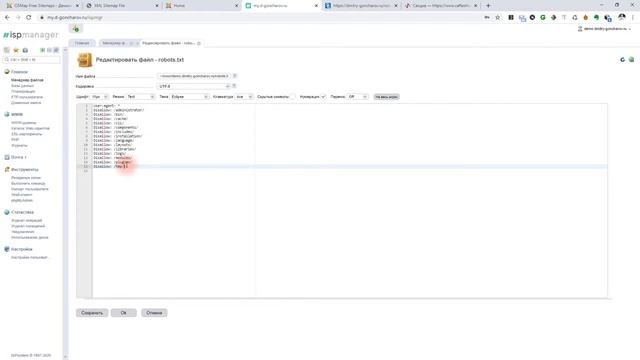
Task: Click the Сохранить button
Action: pyautogui.click(x=92, y=313)
